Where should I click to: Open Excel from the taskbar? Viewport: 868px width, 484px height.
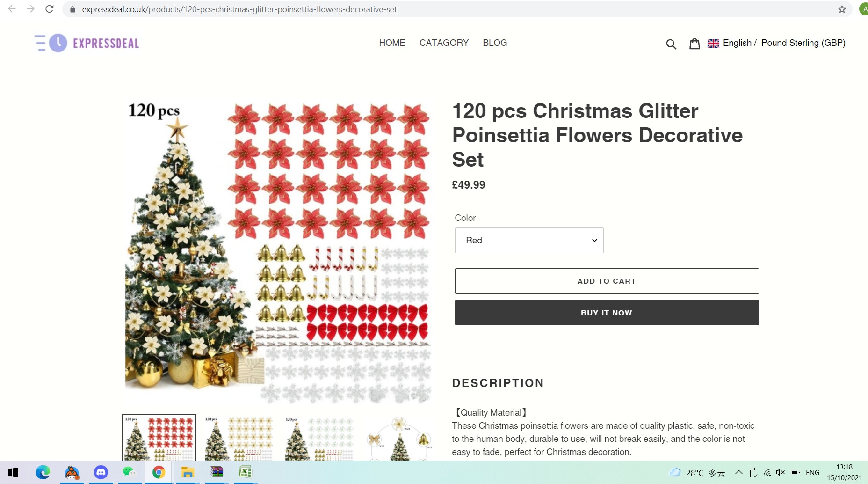[246, 472]
